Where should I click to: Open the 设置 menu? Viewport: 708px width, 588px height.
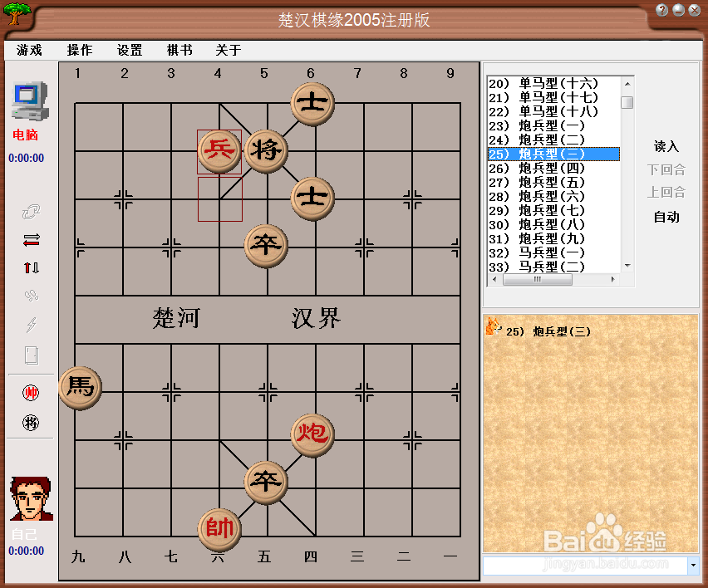point(130,50)
